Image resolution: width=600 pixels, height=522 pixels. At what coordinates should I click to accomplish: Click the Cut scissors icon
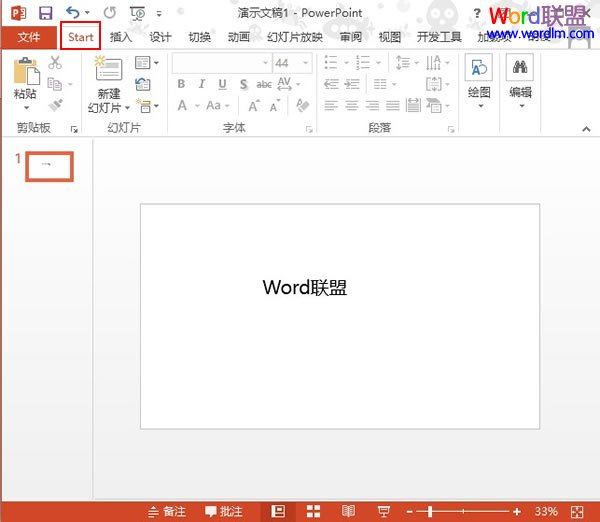(x=55, y=62)
